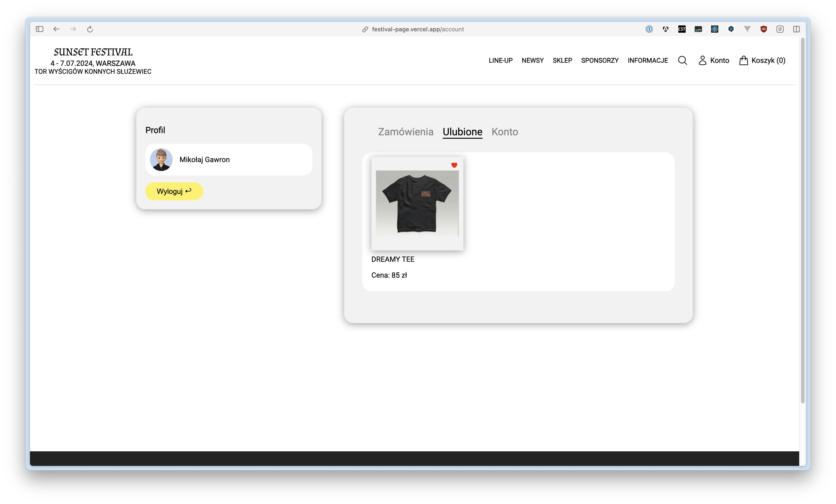Click the address bar URL field
This screenshot has width=836, height=504.
417,29
